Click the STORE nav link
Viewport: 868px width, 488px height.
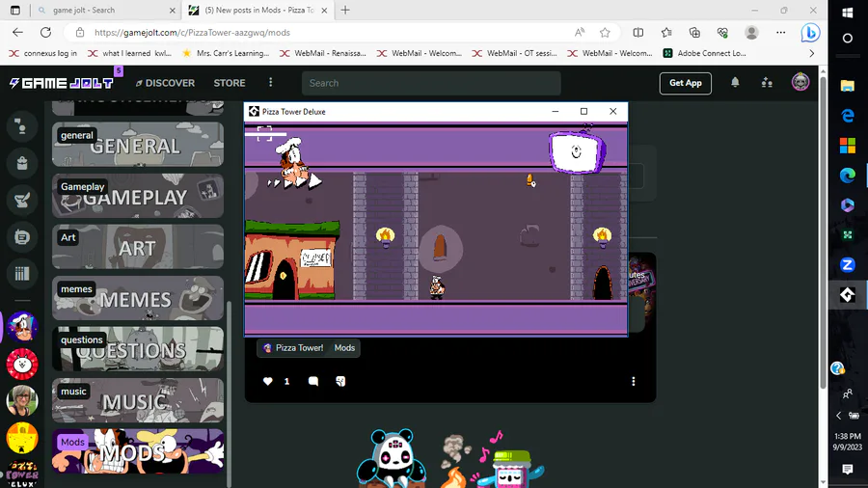click(x=230, y=83)
